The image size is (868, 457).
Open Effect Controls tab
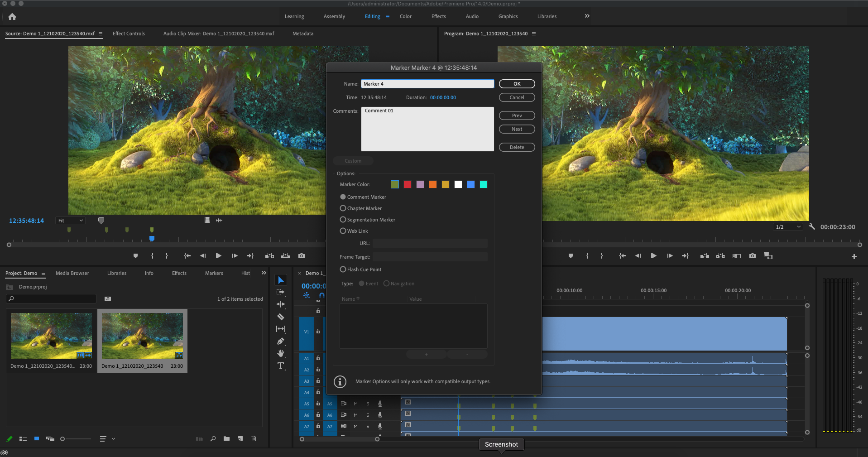click(129, 34)
